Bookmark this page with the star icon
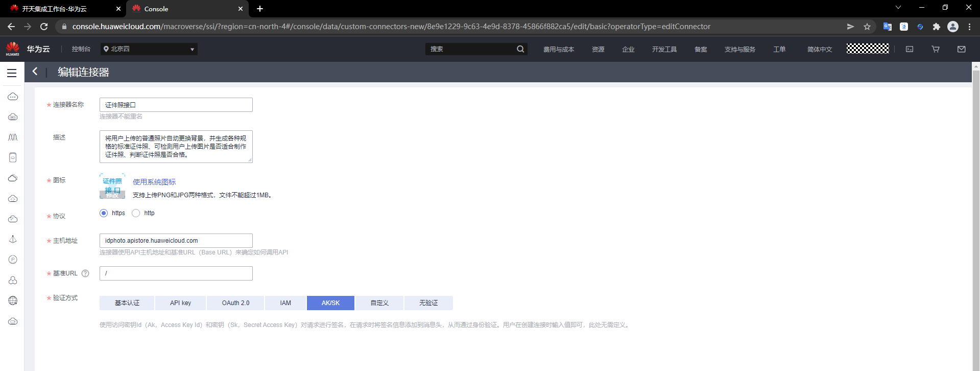The image size is (980, 371). click(x=867, y=27)
